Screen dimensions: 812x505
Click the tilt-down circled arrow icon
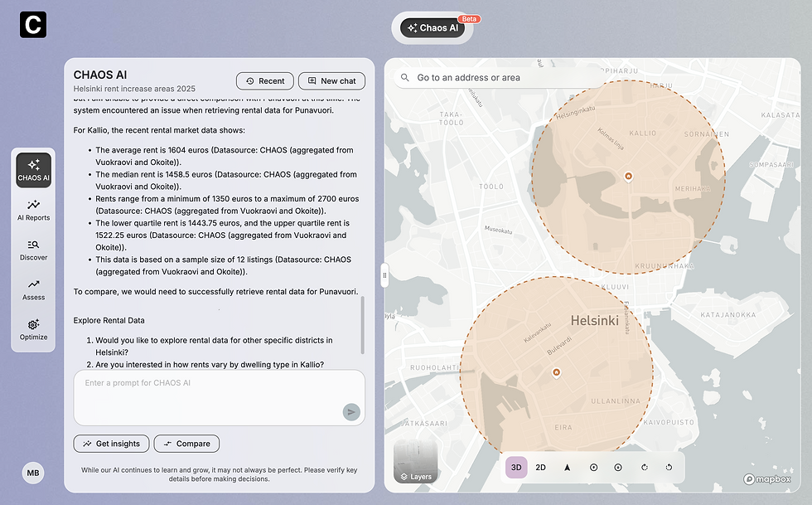point(618,467)
